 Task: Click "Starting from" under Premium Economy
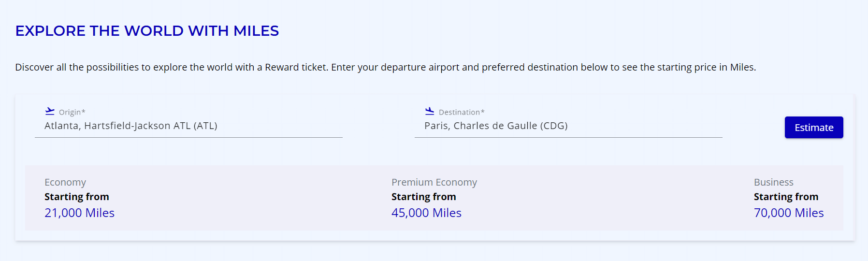click(x=424, y=197)
